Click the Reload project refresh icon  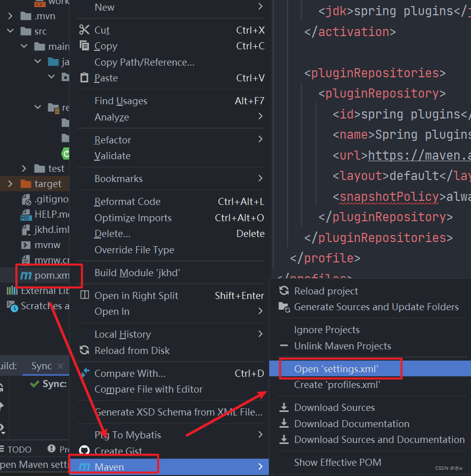pos(284,290)
